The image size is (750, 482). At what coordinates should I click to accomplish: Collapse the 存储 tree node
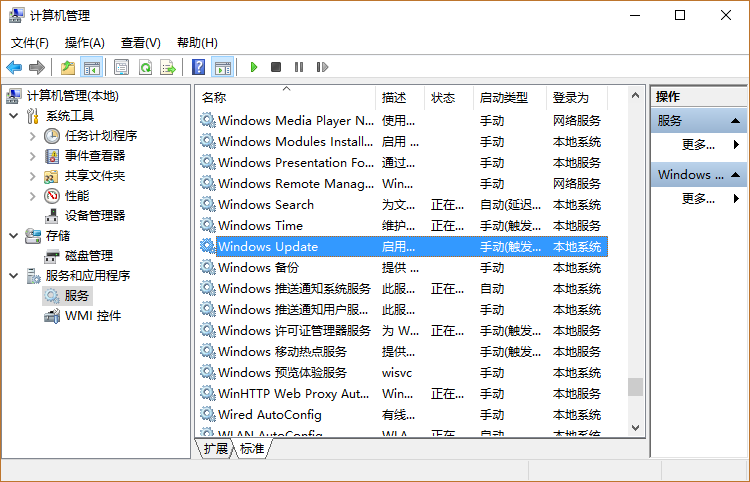(14, 236)
